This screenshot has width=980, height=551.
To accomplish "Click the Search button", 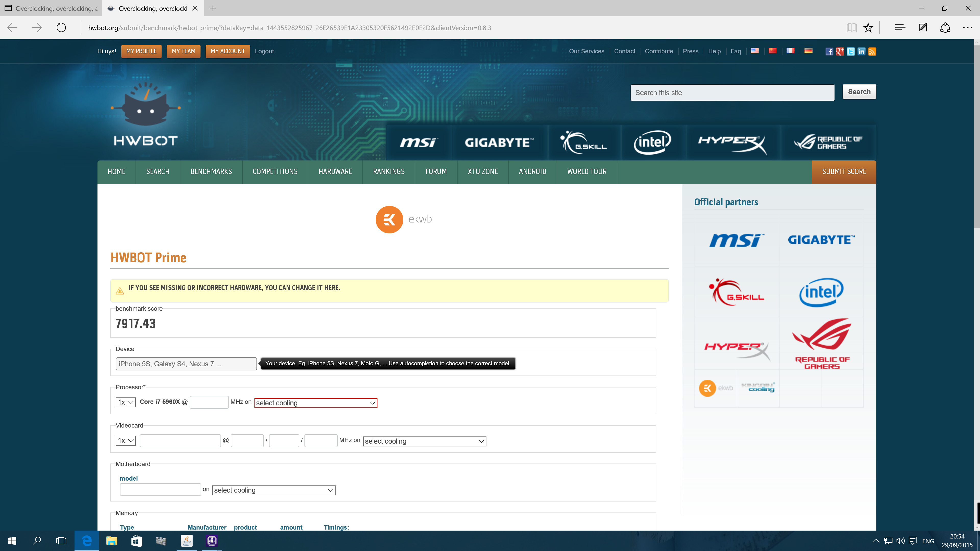I will (859, 92).
